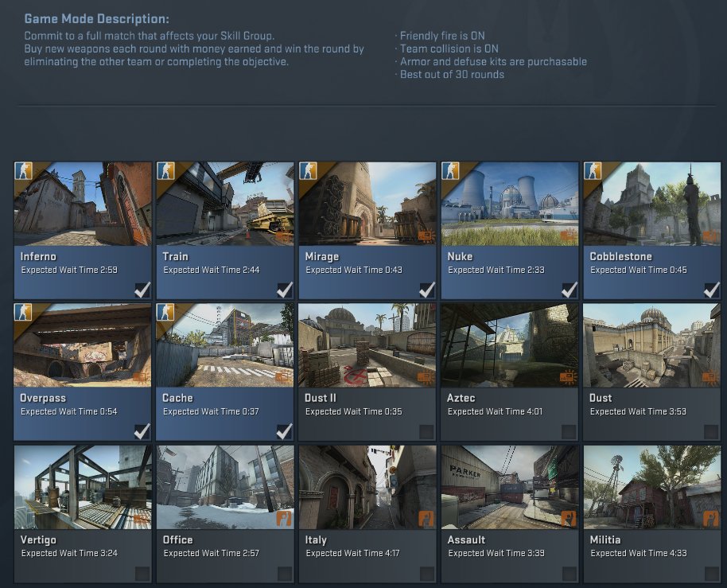The image size is (727, 588).
Task: Uncheck the Overpass map checkbox
Action: pyautogui.click(x=142, y=431)
